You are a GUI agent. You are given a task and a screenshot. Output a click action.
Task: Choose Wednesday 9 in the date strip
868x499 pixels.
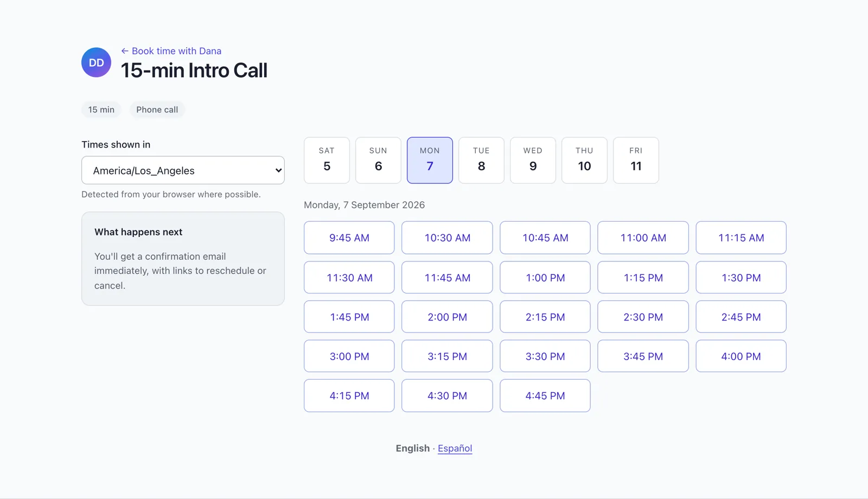tap(533, 160)
